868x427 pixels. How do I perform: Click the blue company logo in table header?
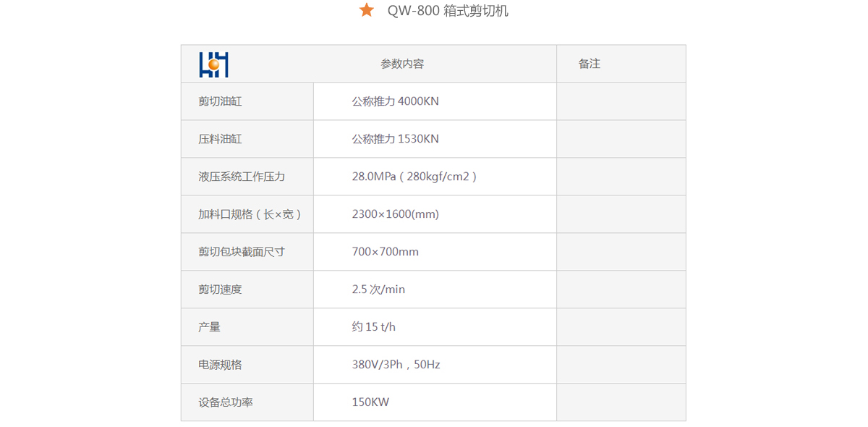(213, 64)
